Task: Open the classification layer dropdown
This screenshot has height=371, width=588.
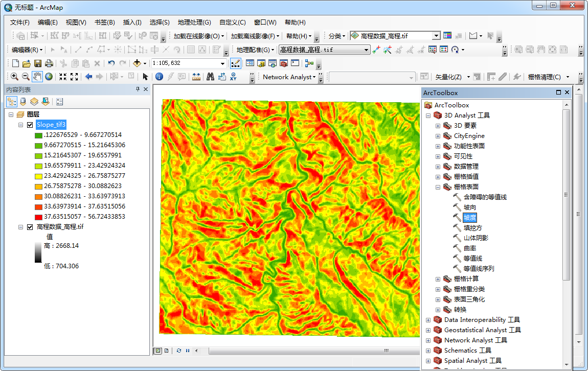Action: tap(436, 36)
